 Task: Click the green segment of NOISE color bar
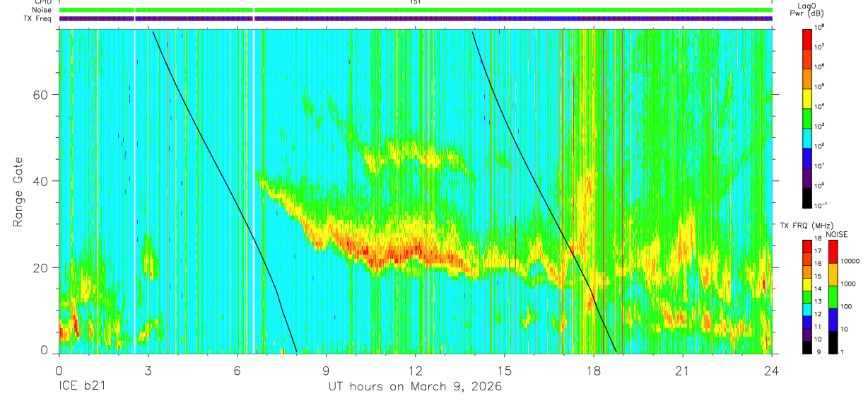tap(832, 297)
